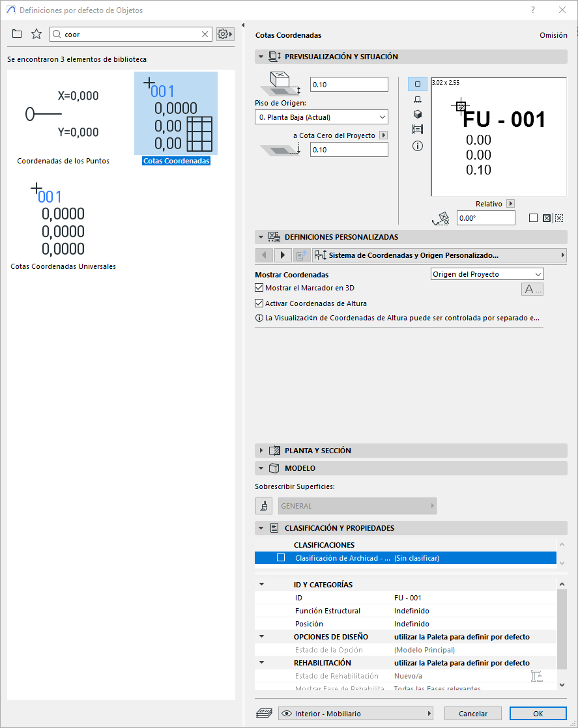Confirm settings with the OK button
Image resolution: width=578 pixels, height=728 pixels.
538,714
